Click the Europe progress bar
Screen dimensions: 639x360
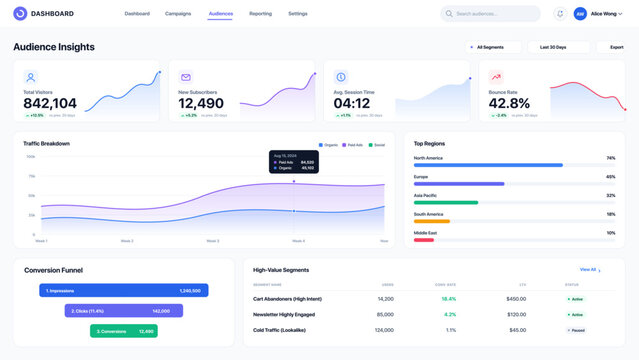coord(514,184)
